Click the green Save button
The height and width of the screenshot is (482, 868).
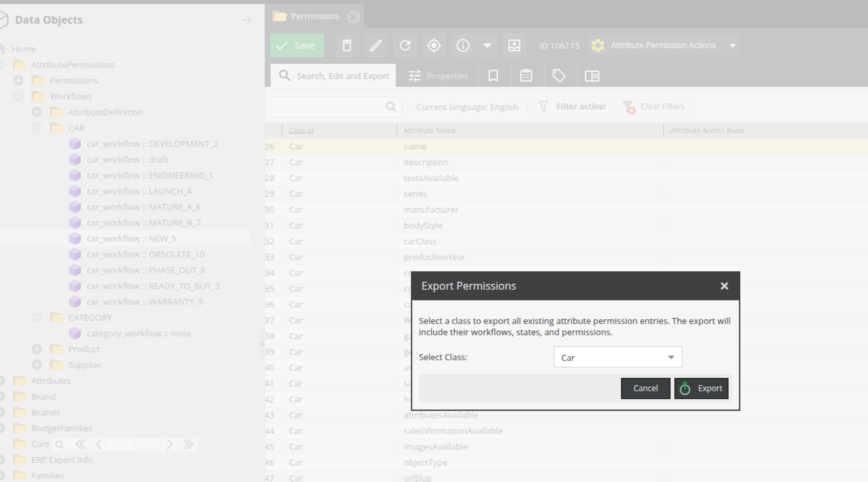pyautogui.click(x=297, y=45)
